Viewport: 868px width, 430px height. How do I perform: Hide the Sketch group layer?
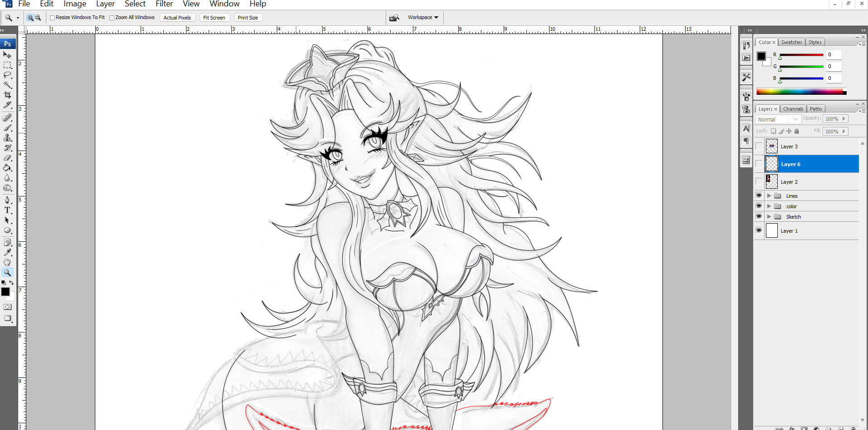pyautogui.click(x=759, y=216)
